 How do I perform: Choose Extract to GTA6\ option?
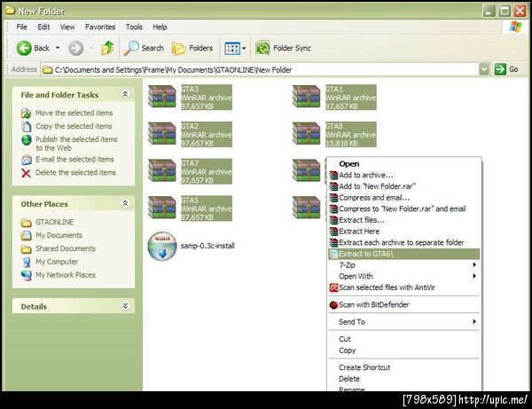coord(404,254)
